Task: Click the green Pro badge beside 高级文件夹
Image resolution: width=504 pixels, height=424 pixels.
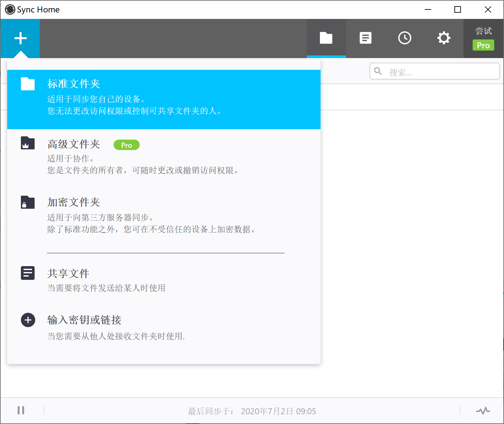Action: point(127,145)
